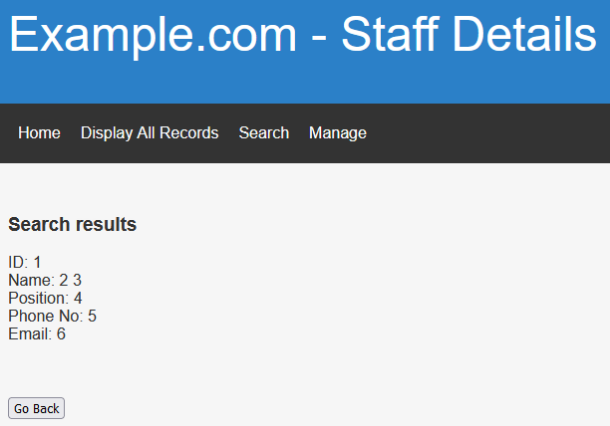This screenshot has width=610, height=426.
Task: Click the "Search results" heading
Action: [x=72, y=225]
